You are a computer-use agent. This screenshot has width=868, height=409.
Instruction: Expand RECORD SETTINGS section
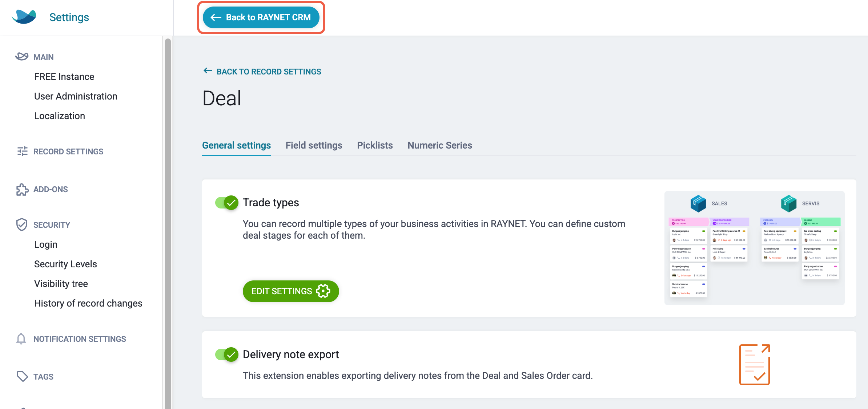[68, 151]
